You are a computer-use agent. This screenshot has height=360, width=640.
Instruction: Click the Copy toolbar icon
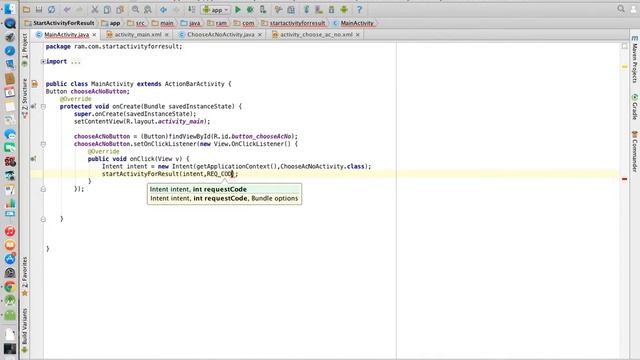(107, 9)
